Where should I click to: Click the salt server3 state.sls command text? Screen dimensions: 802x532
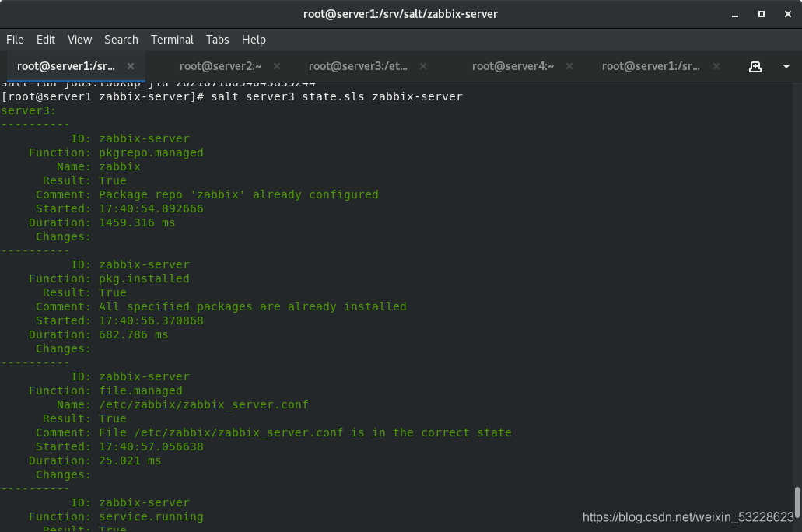click(337, 96)
